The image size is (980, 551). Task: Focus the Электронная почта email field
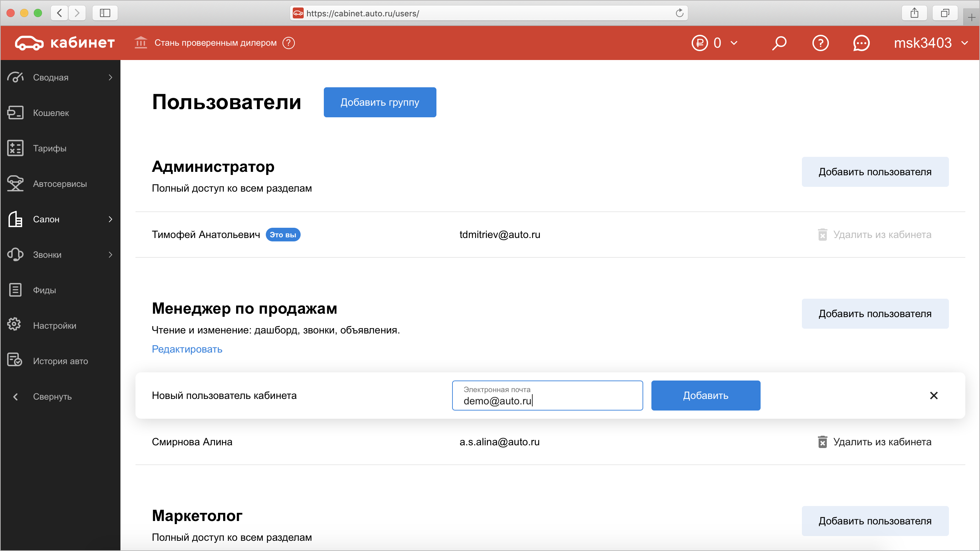point(547,396)
